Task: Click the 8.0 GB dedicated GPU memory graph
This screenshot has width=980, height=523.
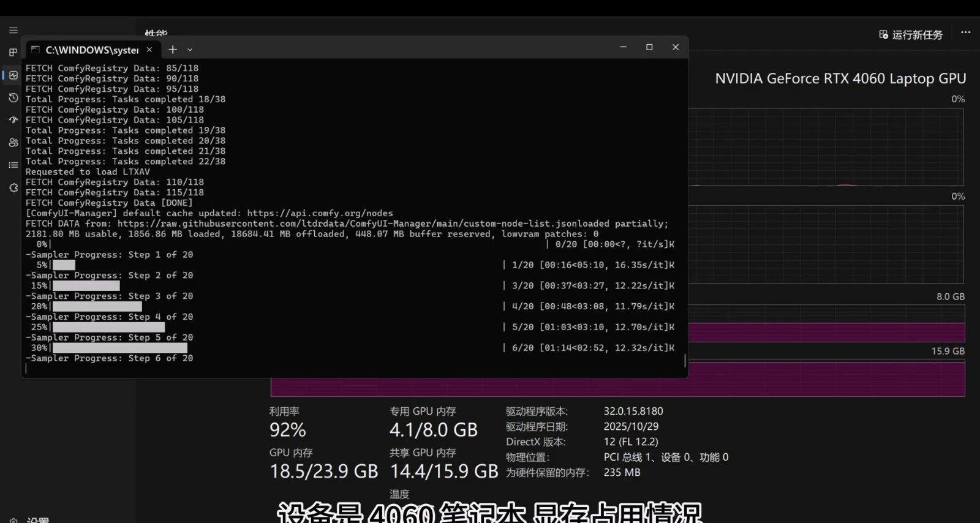Action: coord(826,324)
